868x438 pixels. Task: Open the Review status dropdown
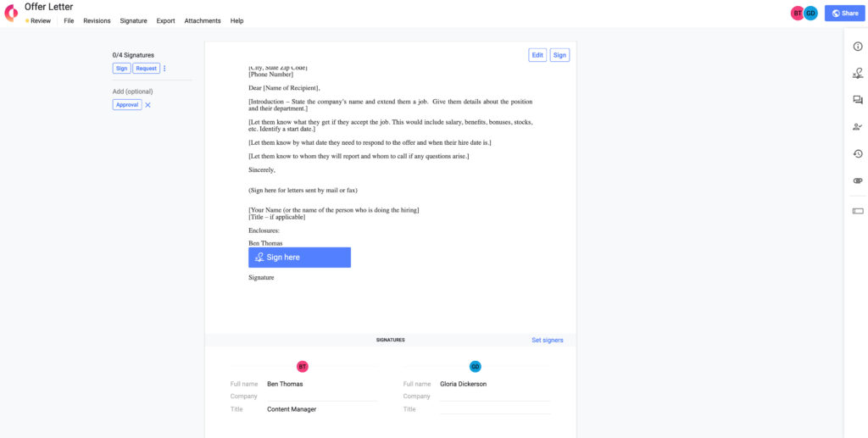[38, 21]
